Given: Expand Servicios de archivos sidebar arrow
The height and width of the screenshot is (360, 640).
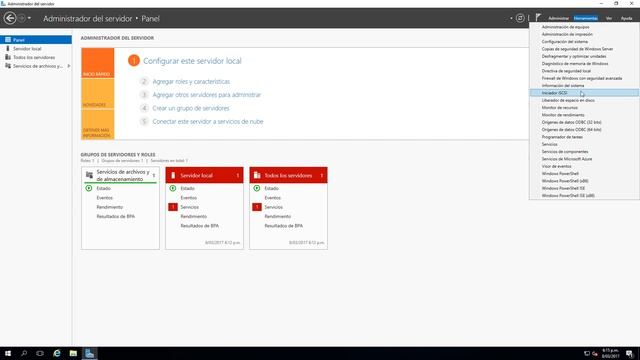Looking at the screenshot, I should pyautogui.click(x=69, y=66).
